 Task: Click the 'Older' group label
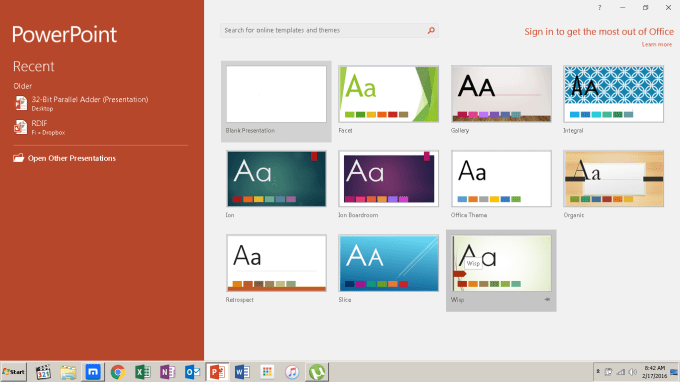[x=23, y=86]
